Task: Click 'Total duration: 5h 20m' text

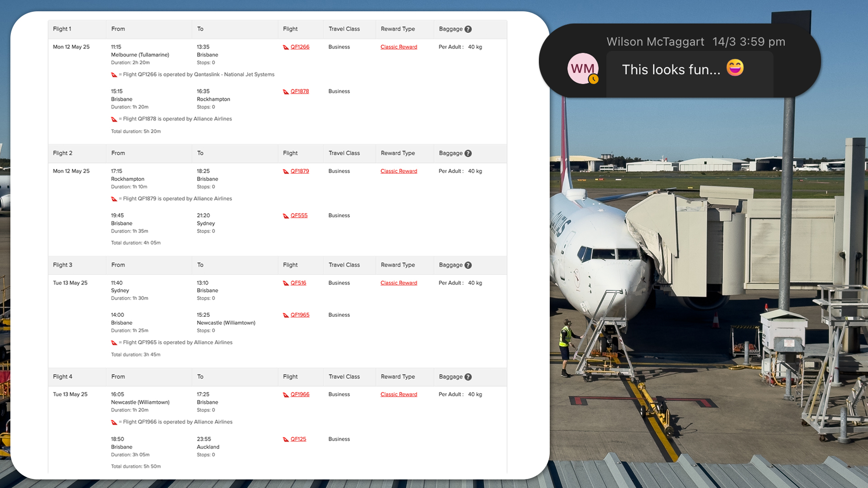Action: 136,131
